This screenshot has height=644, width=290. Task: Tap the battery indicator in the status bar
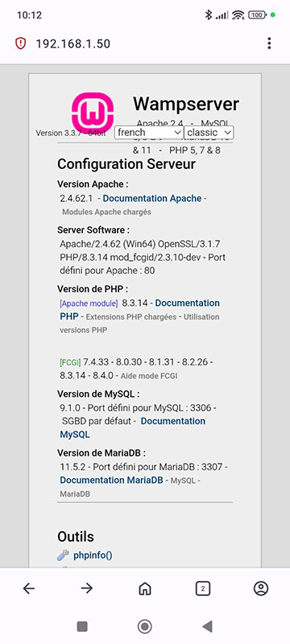[x=257, y=15]
